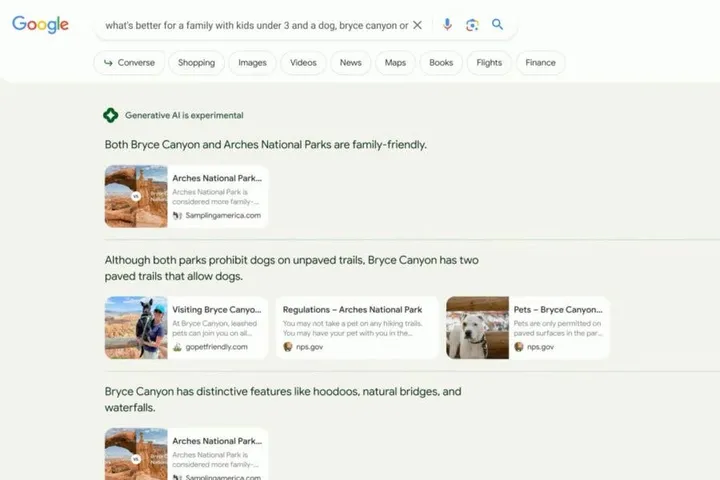Switch to Videos results
The height and width of the screenshot is (480, 720).
point(303,63)
